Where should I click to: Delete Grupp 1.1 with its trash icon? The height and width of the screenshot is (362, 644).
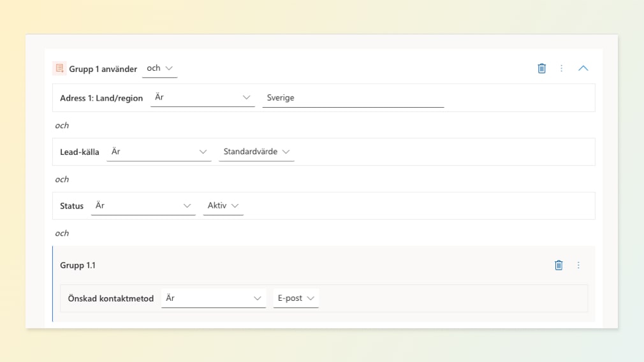(x=559, y=265)
